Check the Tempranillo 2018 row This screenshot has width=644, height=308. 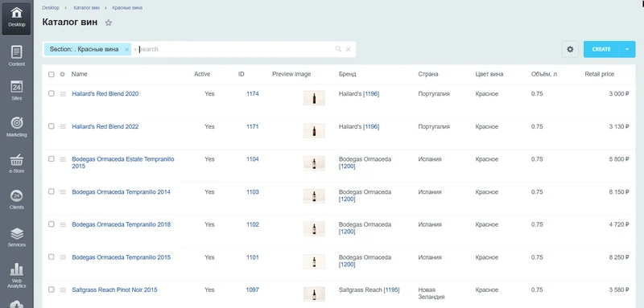point(52,224)
